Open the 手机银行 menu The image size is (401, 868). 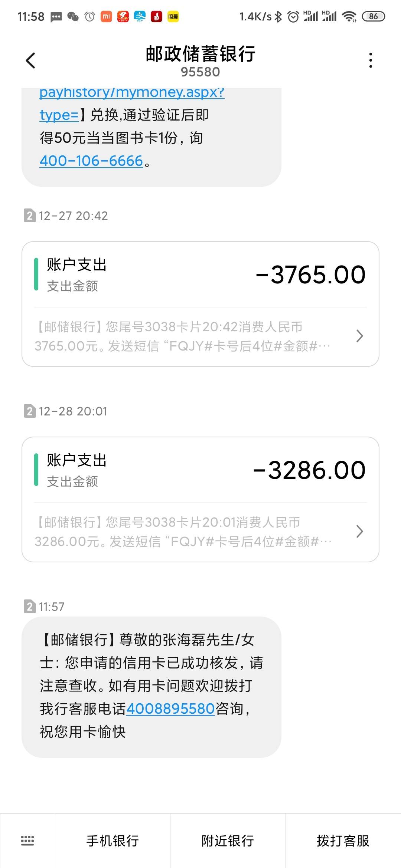coord(113,841)
